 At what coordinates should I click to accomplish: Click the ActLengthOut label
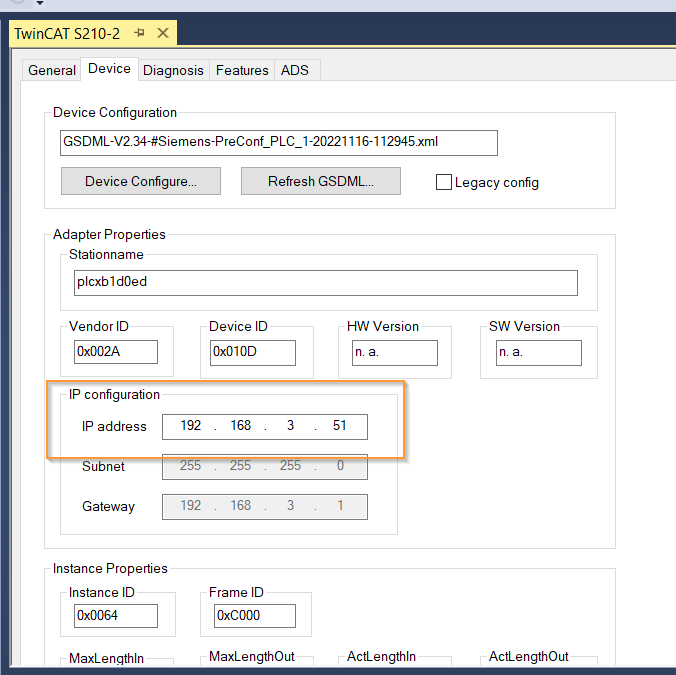(529, 656)
